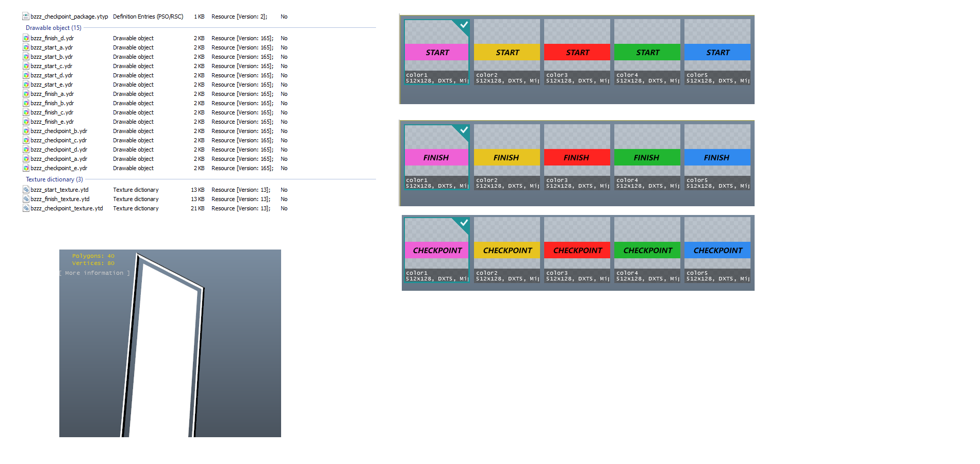Image resolution: width=980 pixels, height=464 pixels.
Task: Click the bzzz_finish_a.ydr drawable icon
Action: click(26, 94)
